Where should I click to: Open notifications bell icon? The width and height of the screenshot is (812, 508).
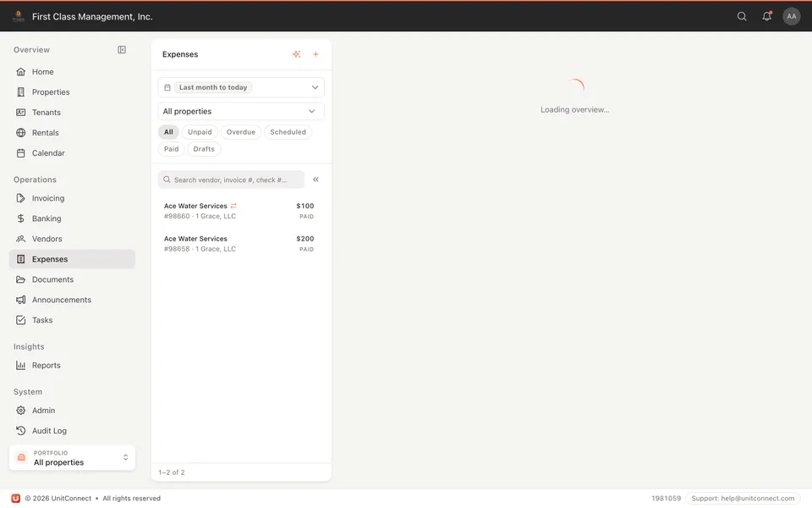(x=767, y=17)
